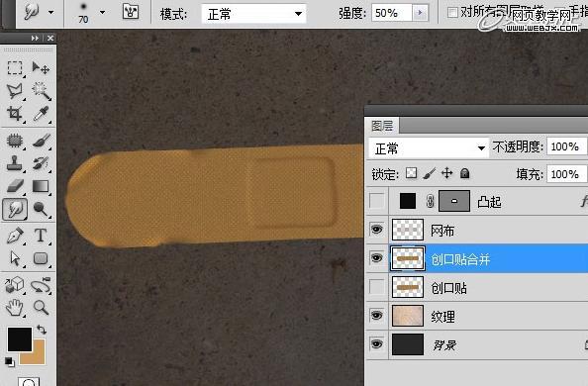Screen dimensions: 588x386
Task: Click the 填充 100% field
Action: [x=567, y=174]
